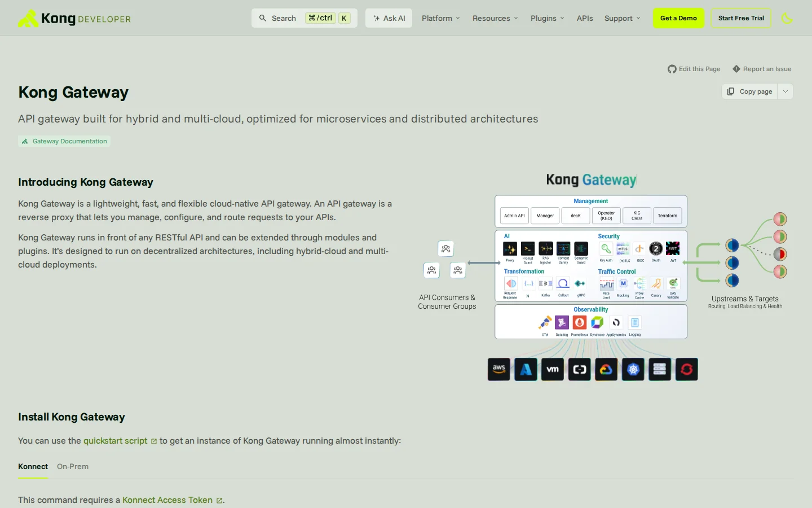812x508 pixels.
Task: Click the RAG Injector icon
Action: [x=546, y=249]
